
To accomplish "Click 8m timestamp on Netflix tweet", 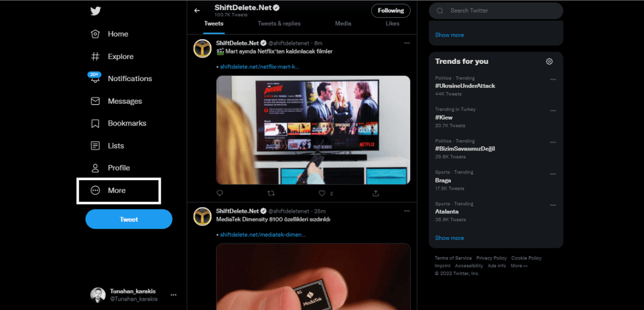I will click(x=318, y=43).
